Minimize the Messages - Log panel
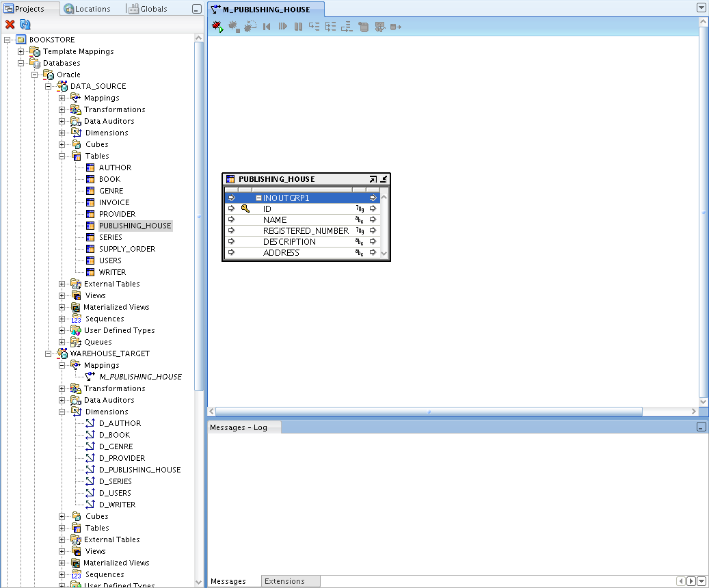709x588 pixels. 701,427
